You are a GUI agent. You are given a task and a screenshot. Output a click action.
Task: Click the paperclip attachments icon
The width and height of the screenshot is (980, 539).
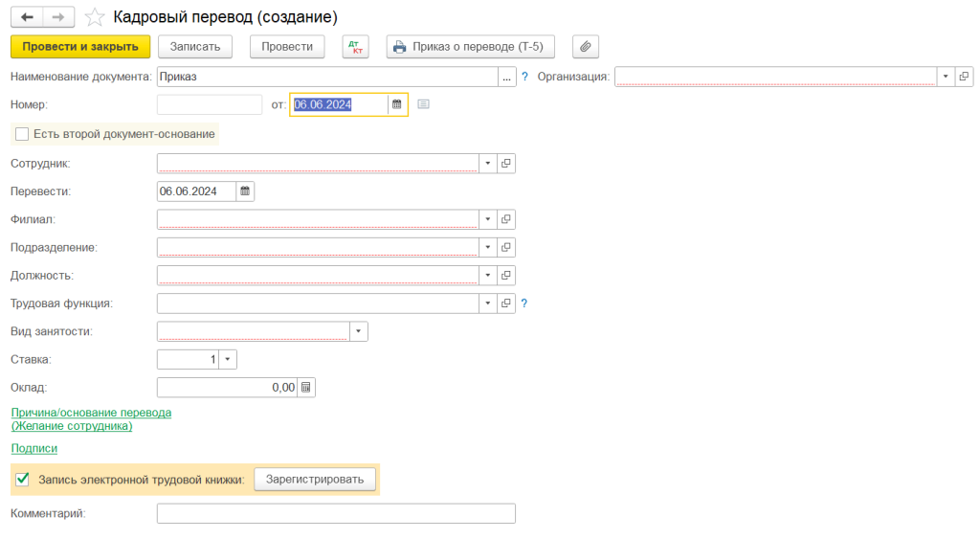tap(586, 46)
